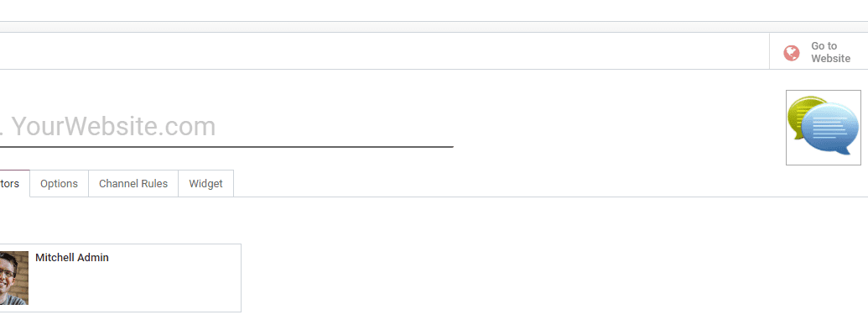This screenshot has height=320, width=868.
Task: Select the Mitchell Admin operator card
Action: point(120,278)
